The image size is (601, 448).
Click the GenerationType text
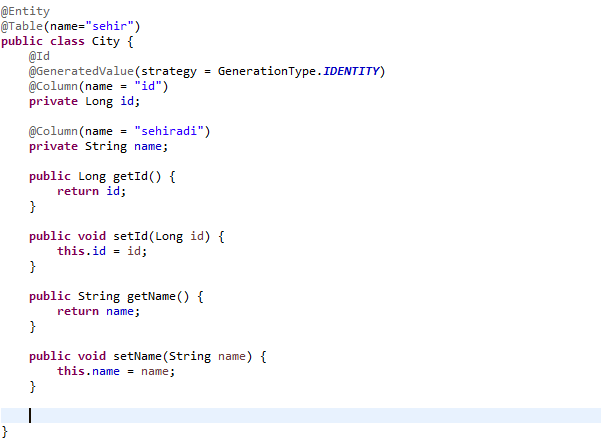click(x=268, y=71)
